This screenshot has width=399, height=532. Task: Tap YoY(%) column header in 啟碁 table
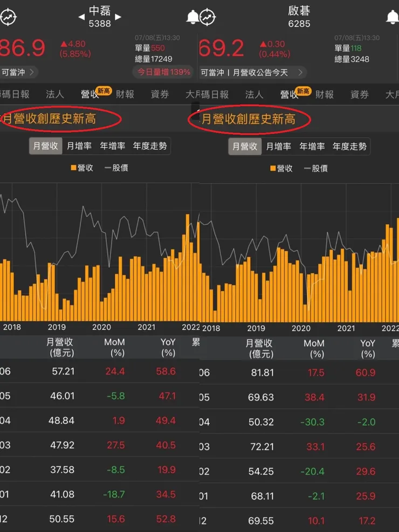368,349
